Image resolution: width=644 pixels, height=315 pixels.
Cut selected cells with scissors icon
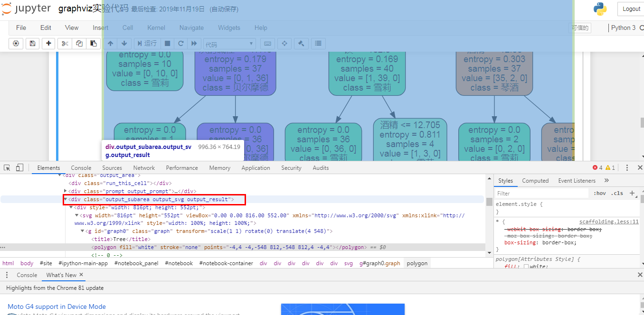click(x=65, y=43)
